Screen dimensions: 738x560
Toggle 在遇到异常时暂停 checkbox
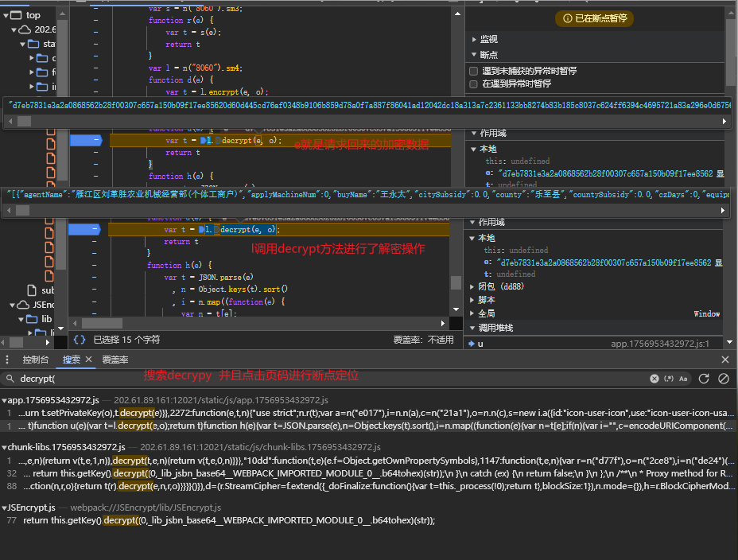(473, 84)
